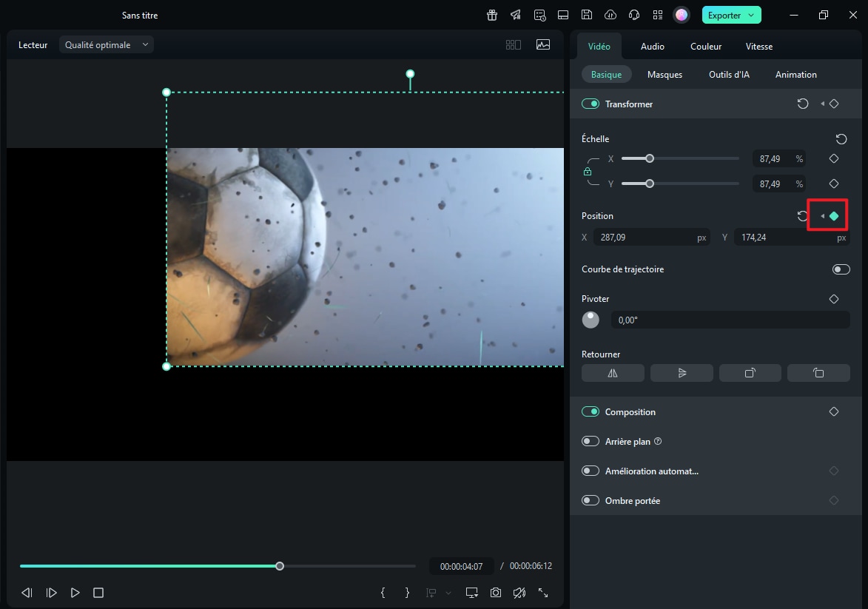
Task: Add keyframe for Échelle X
Action: [834, 158]
